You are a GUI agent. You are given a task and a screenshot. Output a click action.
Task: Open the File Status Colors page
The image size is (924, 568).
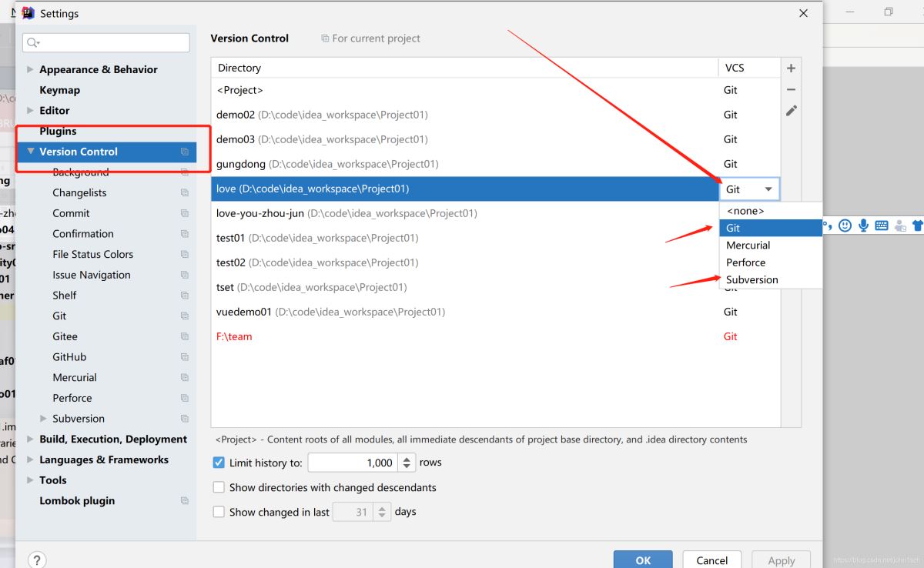point(92,254)
